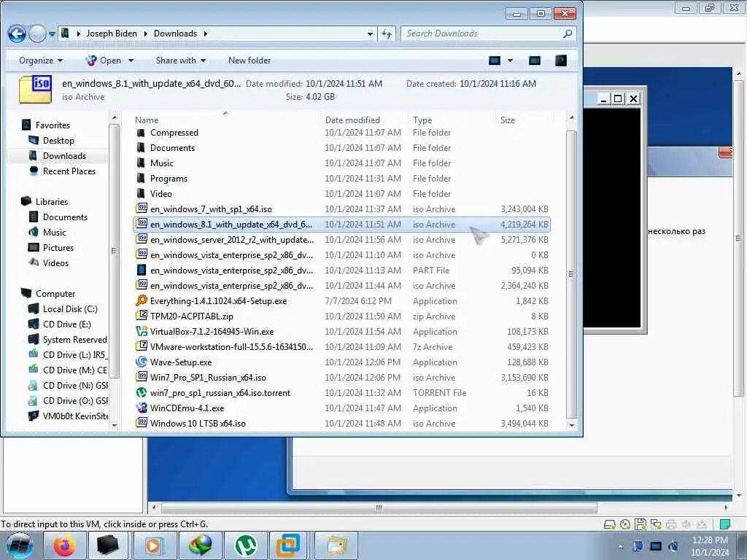Viewport: 747px width, 560px height.
Task: Show hidden tray icons arrow
Action: [x=620, y=546]
